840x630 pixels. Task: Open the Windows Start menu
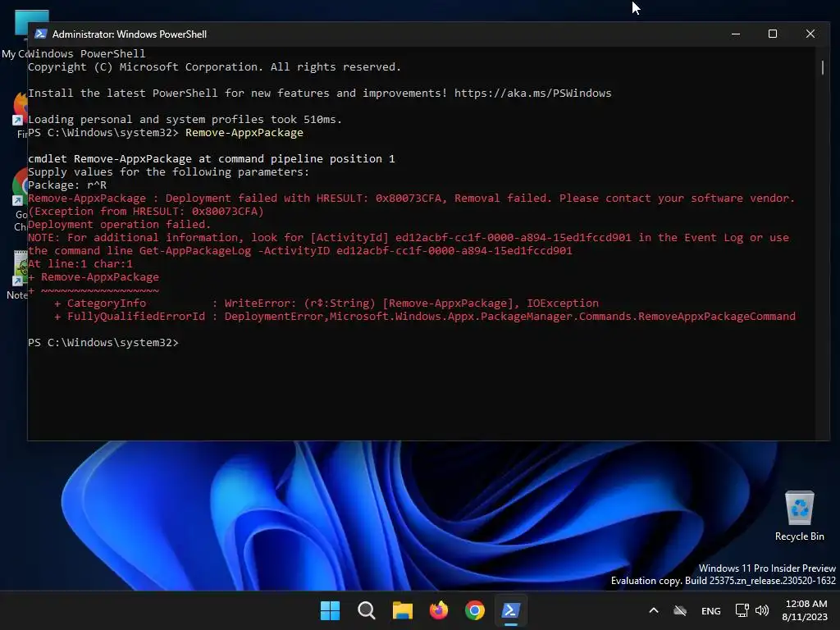(330, 610)
